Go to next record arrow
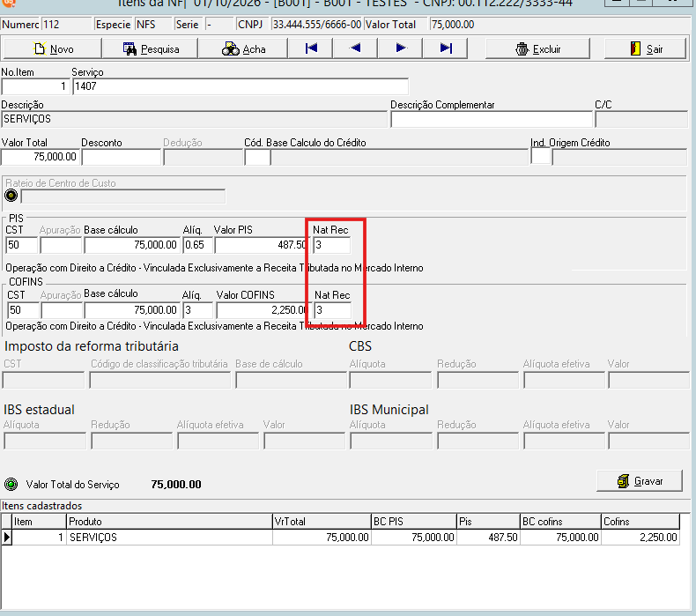This screenshot has width=696, height=616. (400, 48)
